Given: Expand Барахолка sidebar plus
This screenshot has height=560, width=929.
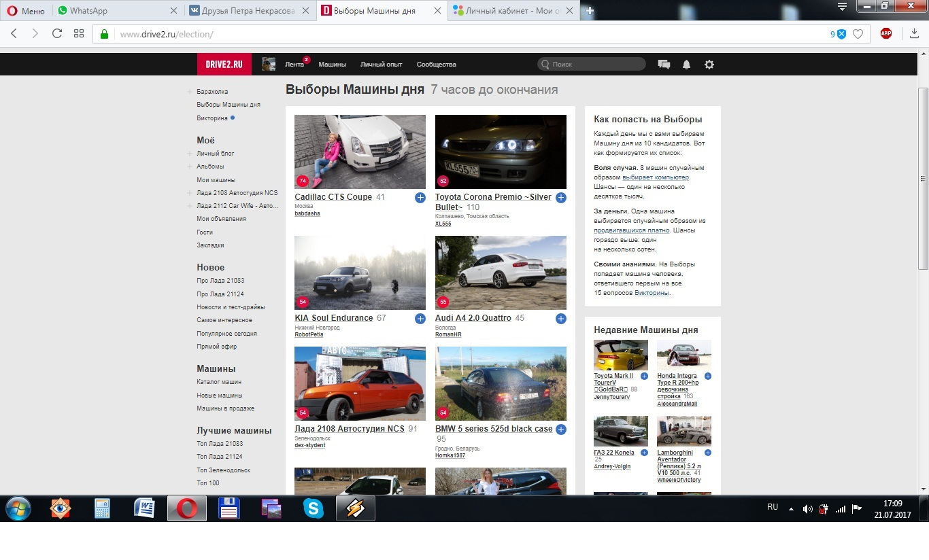Looking at the screenshot, I should point(190,92).
